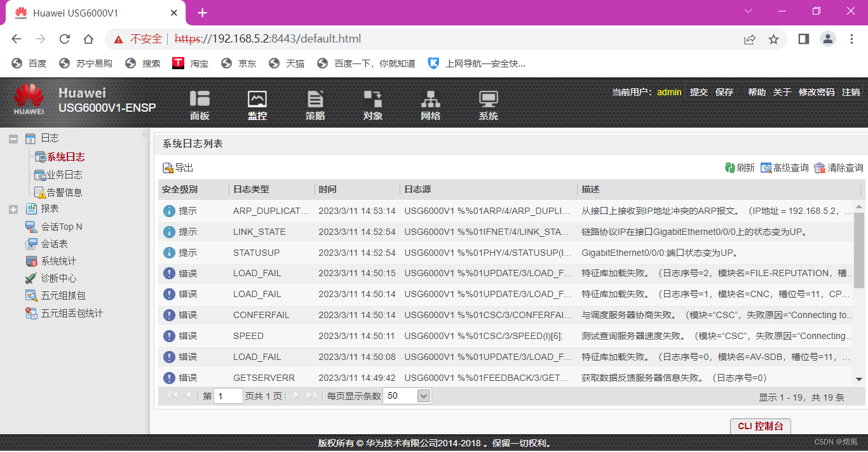This screenshot has width=868, height=452.
Task: Click the browser address bar URL
Action: 268,39
